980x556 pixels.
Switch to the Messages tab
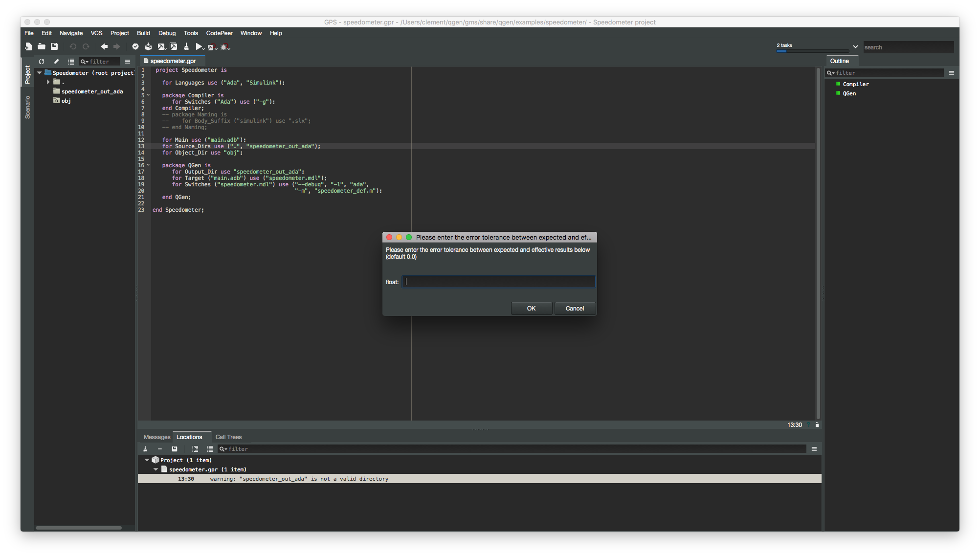(157, 437)
